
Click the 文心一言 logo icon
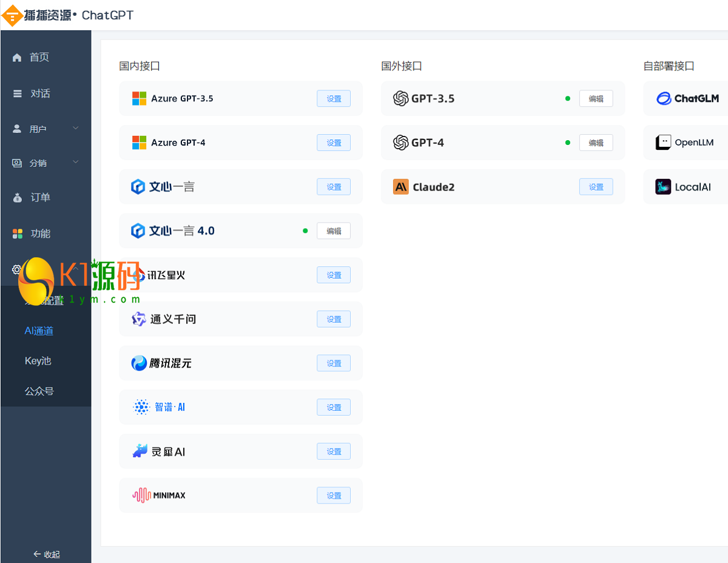(x=138, y=187)
